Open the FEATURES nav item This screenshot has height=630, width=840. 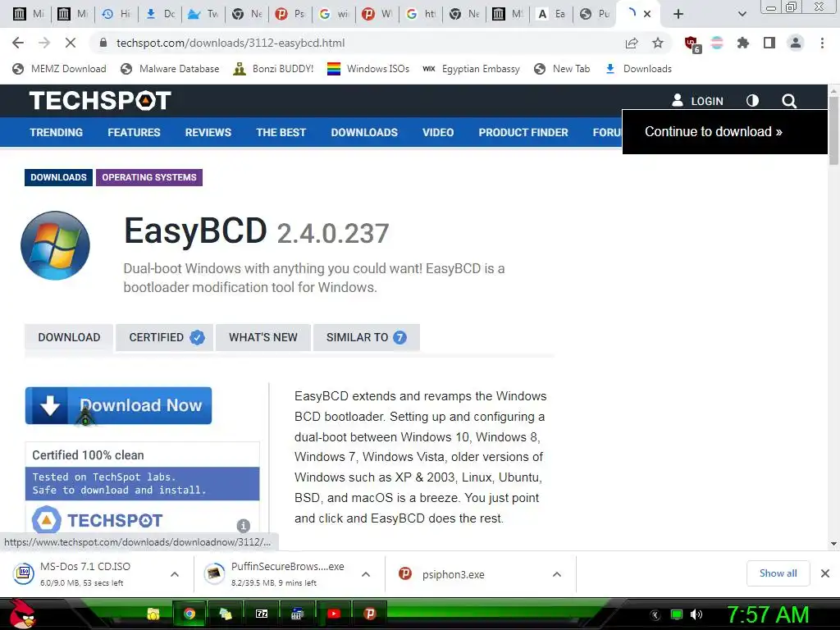134,132
